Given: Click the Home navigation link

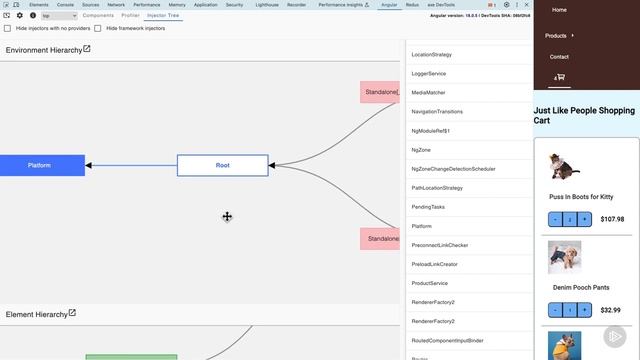Looking at the screenshot, I should click(x=559, y=10).
